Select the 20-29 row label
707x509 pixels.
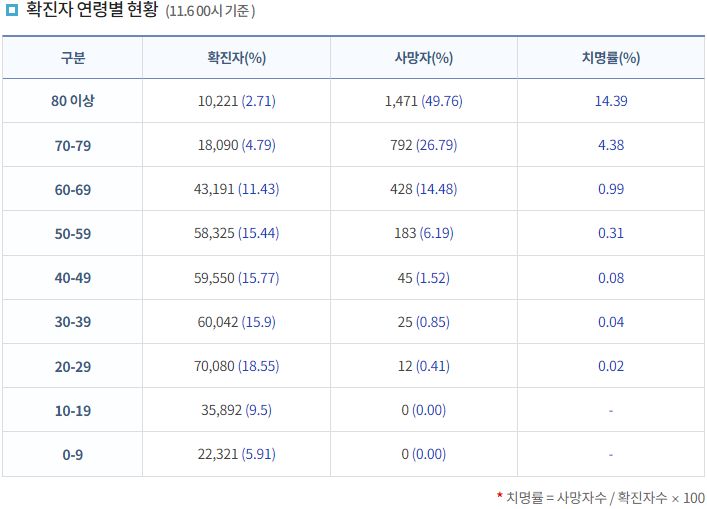(73, 367)
